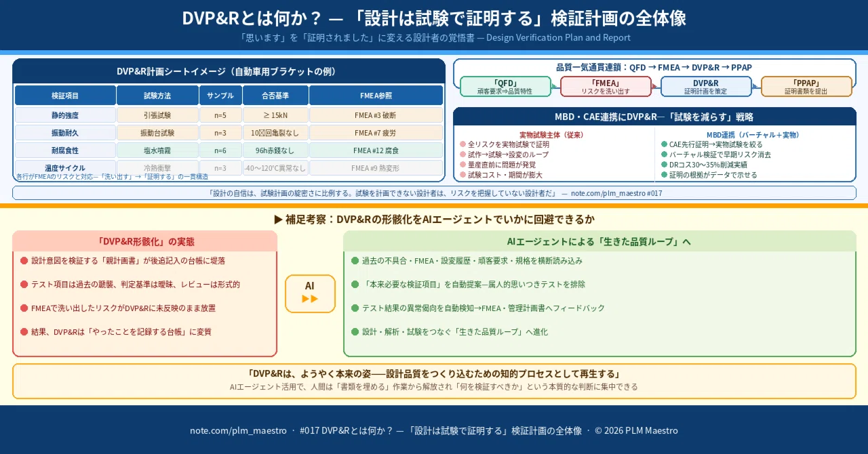Click the bullet FMEAで洗い出したリスクがDVP&Rに未反映

tap(118, 308)
